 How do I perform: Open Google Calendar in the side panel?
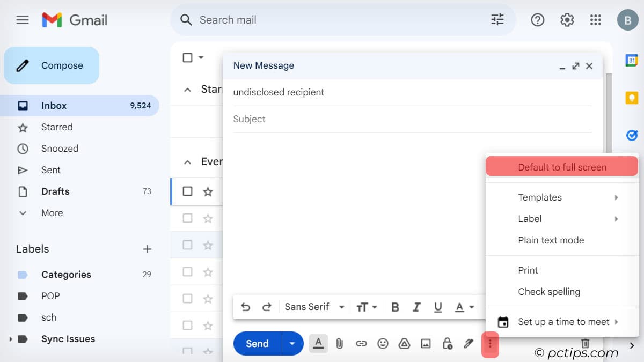coord(632,60)
